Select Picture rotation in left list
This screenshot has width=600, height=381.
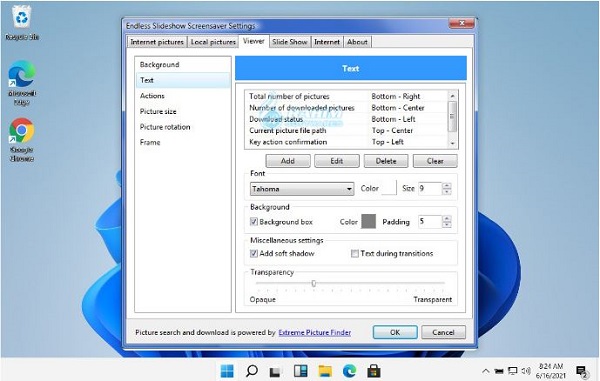click(183, 127)
